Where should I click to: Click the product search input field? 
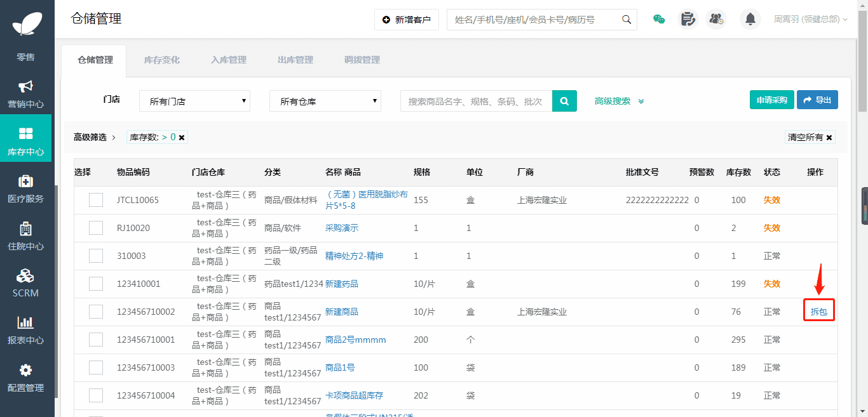point(476,101)
